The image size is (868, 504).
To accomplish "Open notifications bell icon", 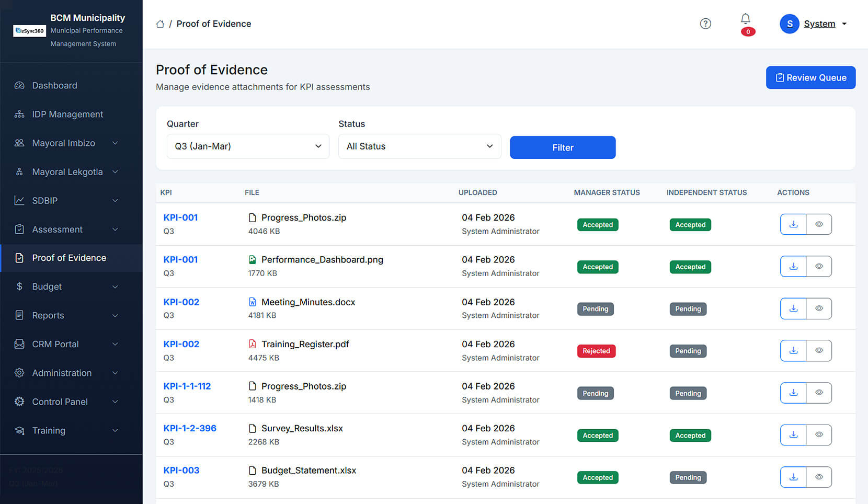I will pos(745,20).
